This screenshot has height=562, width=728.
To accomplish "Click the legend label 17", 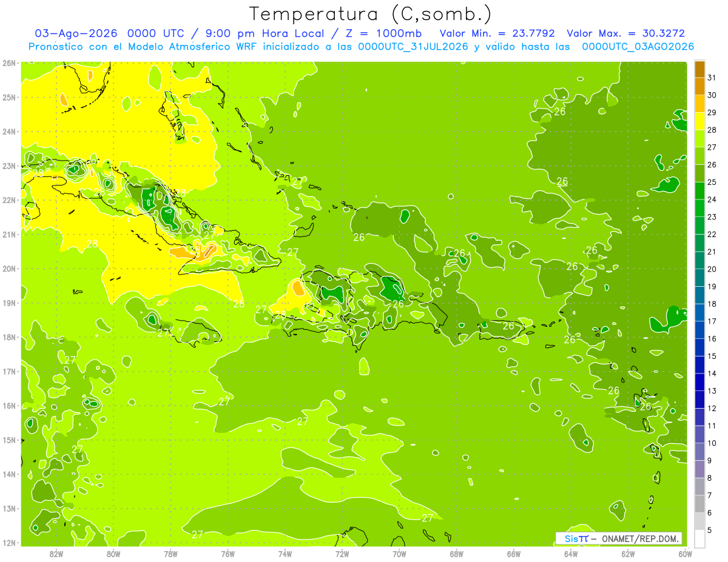I will 712,321.
